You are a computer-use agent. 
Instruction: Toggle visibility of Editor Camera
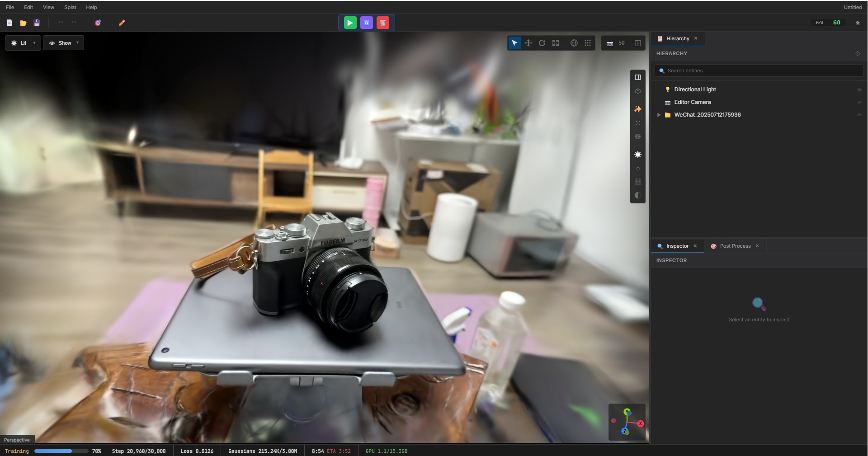(x=859, y=102)
